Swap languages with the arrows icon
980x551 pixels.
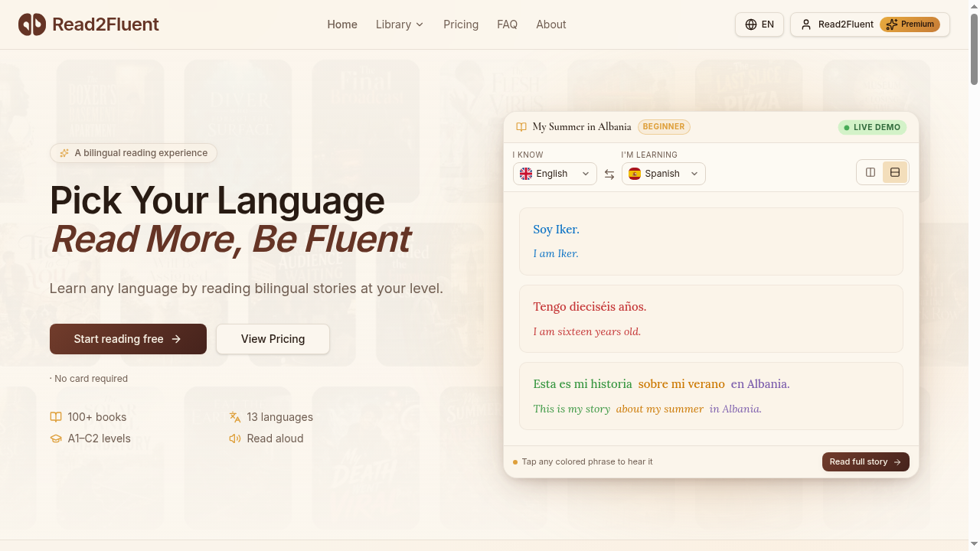click(609, 174)
